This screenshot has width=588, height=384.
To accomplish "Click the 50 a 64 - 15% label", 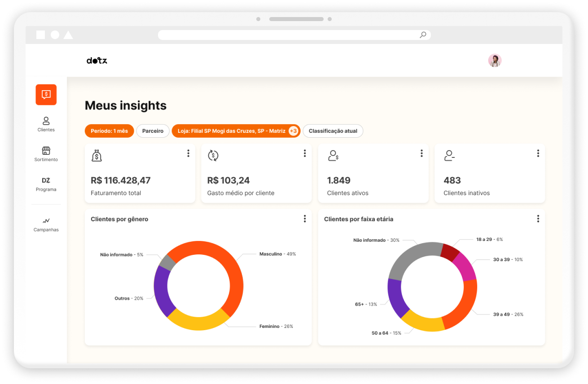I will [386, 333].
